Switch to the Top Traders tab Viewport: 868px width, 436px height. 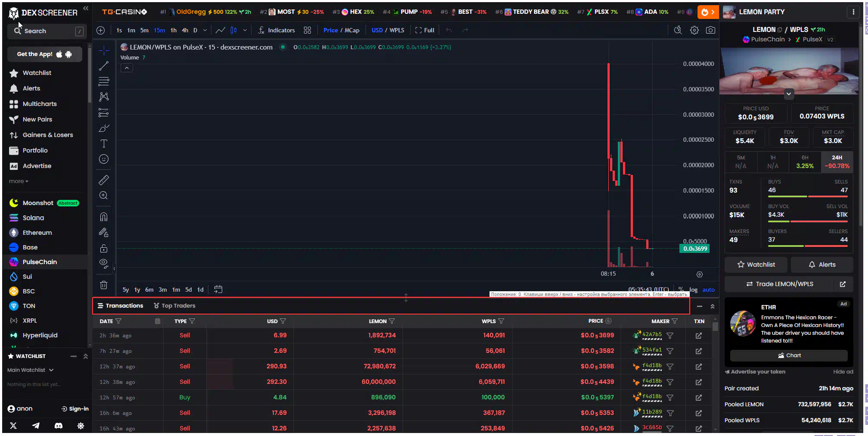174,305
